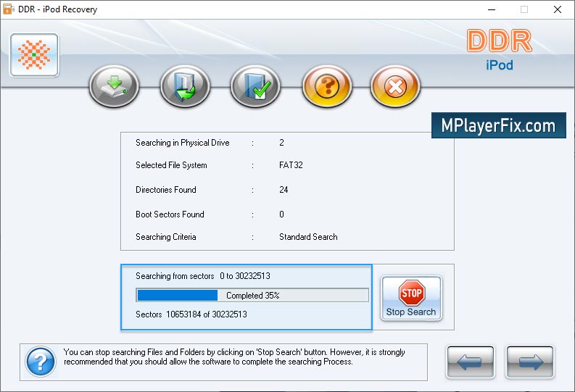Click 'Searching in Physical Drive' label
575x392 pixels.
(183, 143)
